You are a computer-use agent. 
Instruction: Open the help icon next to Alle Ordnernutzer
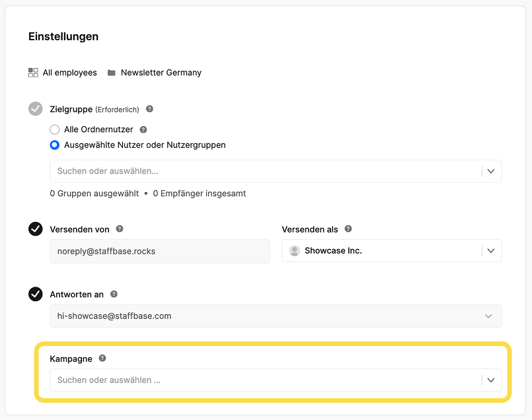(143, 129)
